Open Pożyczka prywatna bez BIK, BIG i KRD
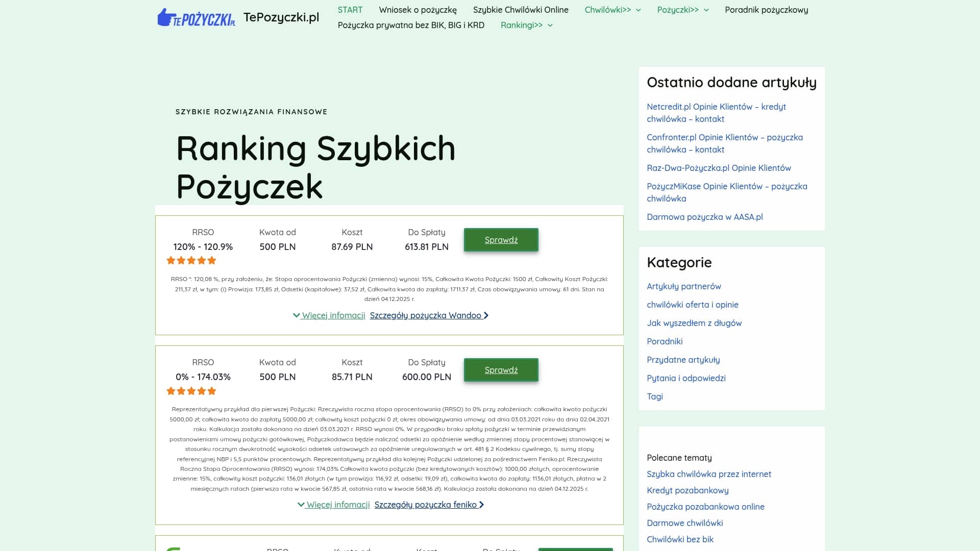The image size is (980, 551). (x=411, y=25)
